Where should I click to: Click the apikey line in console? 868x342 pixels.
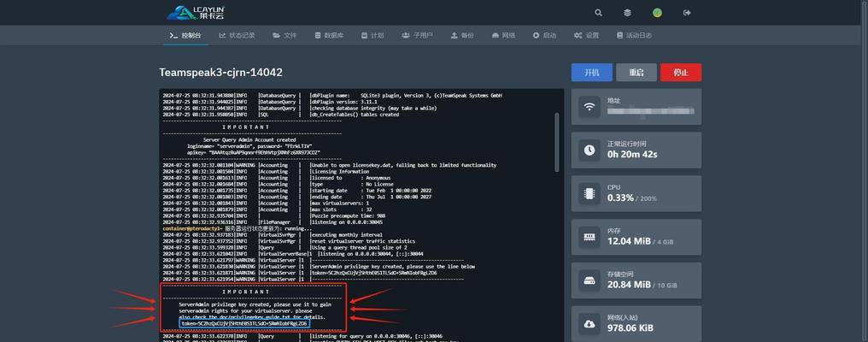click(254, 152)
